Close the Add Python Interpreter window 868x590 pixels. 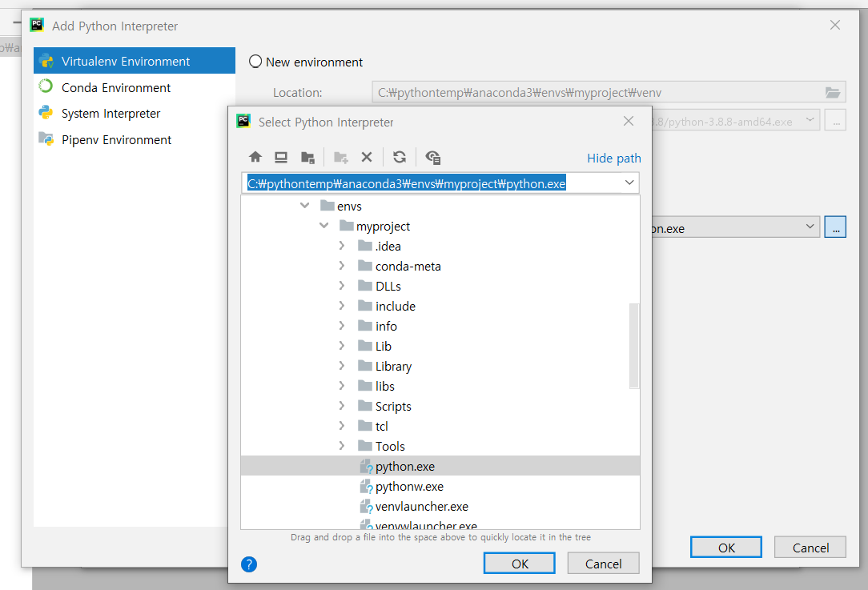pyautogui.click(x=835, y=25)
